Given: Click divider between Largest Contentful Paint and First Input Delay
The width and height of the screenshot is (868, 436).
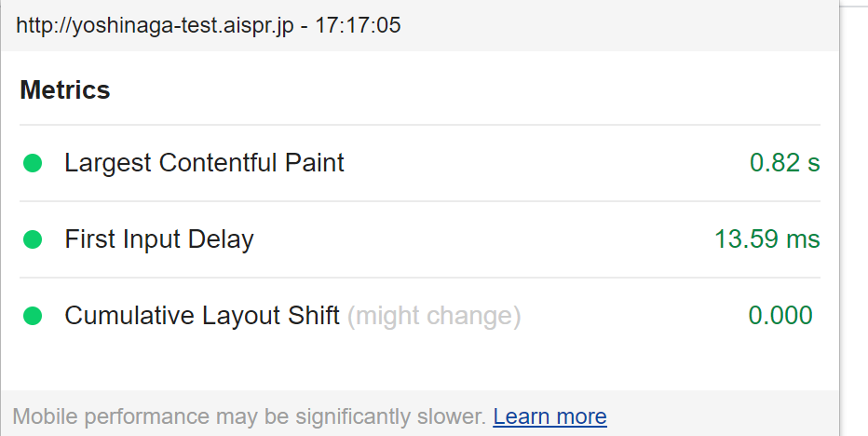Looking at the screenshot, I should (419, 201).
